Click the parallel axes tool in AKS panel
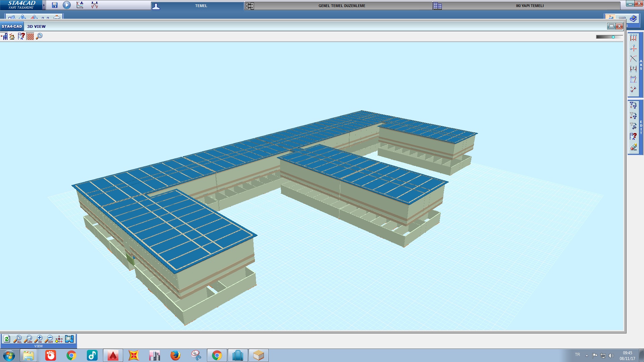644x362 pixels. coord(633,38)
